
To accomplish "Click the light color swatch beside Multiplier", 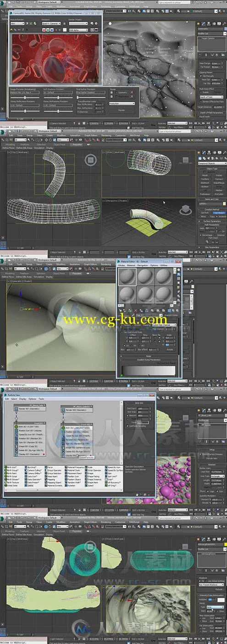I will 221,600.
